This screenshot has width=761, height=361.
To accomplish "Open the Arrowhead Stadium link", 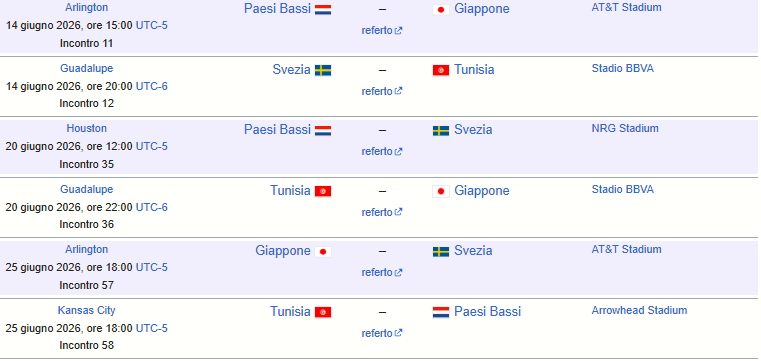I will click(x=639, y=311).
